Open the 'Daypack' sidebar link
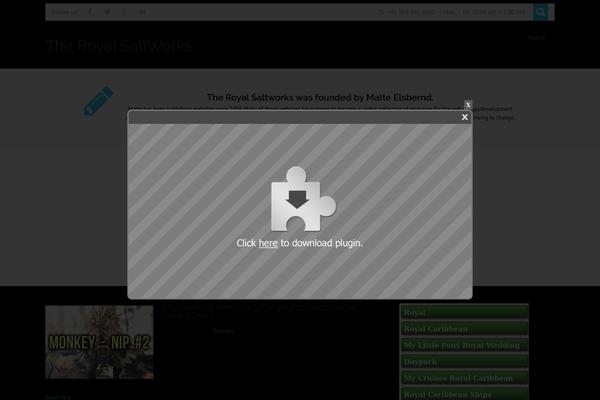Image resolution: width=600 pixels, height=400 pixels. [464, 362]
